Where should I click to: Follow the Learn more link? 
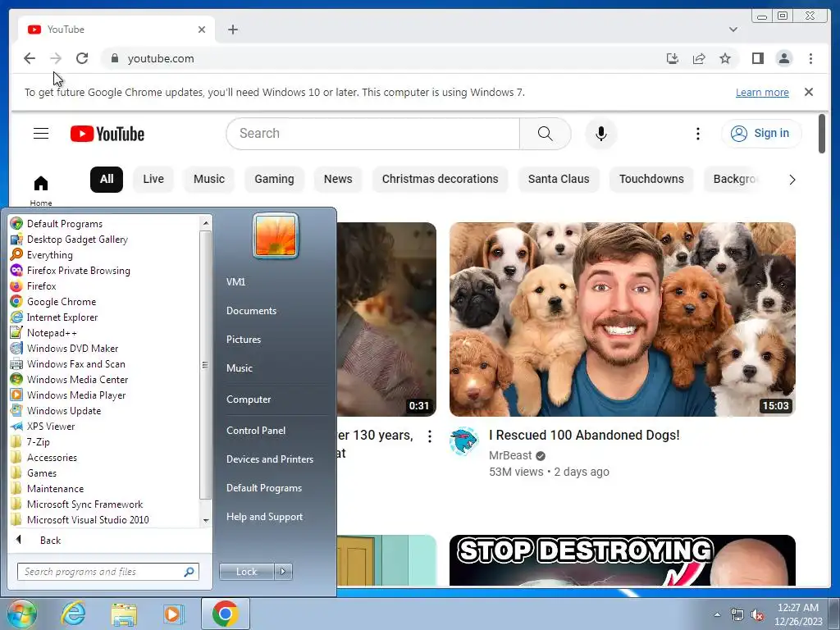tap(762, 92)
